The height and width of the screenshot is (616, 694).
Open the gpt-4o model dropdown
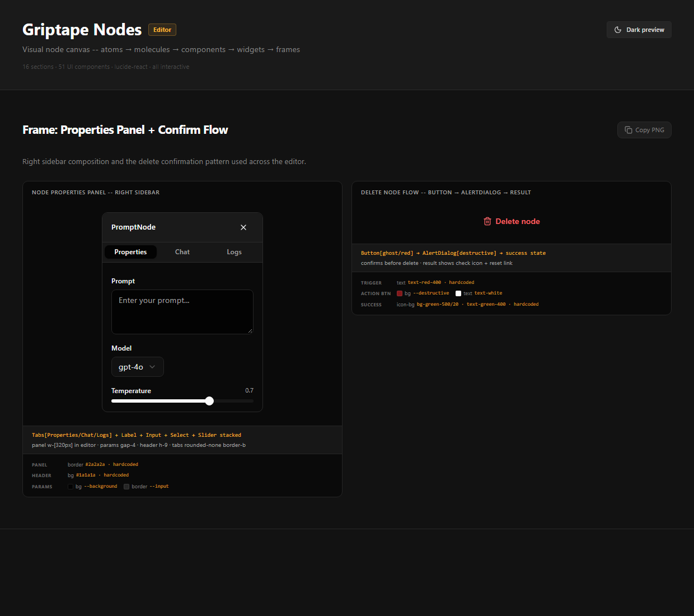(x=138, y=367)
